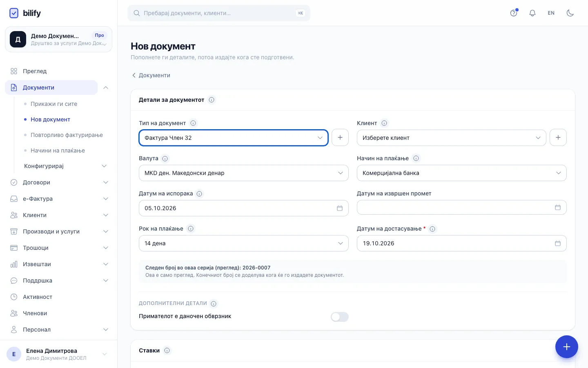Toggle Примателот е даночен обврзник switch
The height and width of the screenshot is (368, 588).
340,317
